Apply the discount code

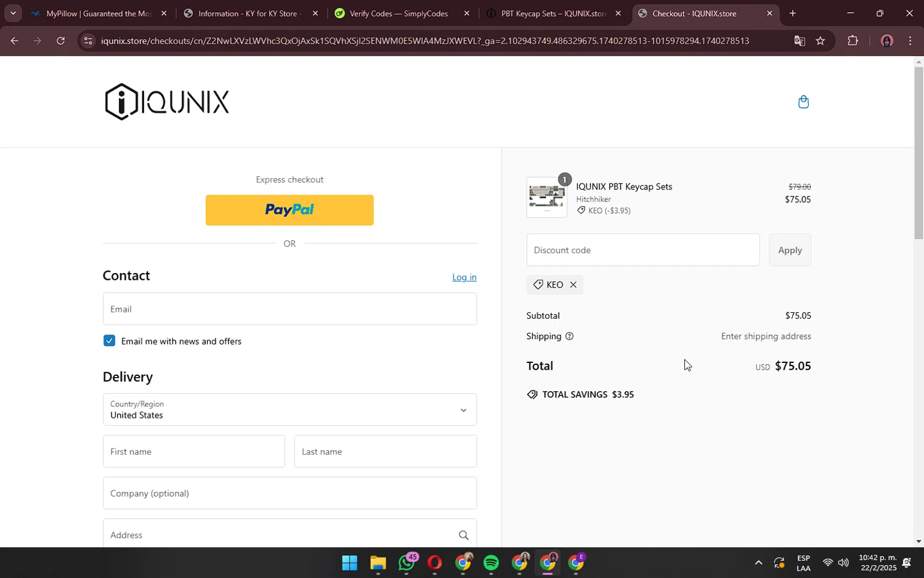click(790, 250)
